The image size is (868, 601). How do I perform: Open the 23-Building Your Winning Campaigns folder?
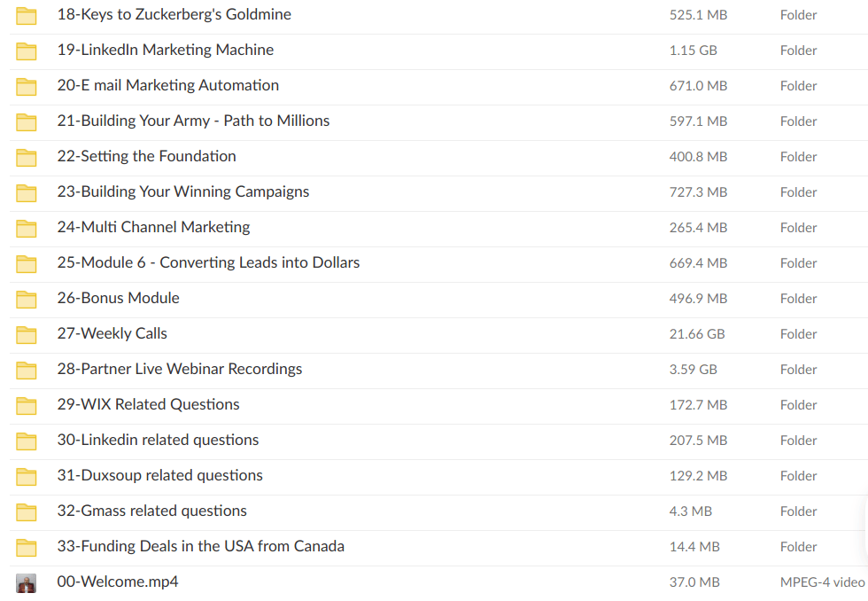pos(182,191)
